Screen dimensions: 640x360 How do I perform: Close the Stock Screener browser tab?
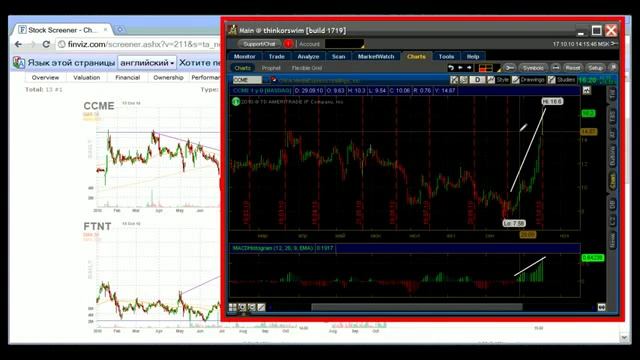click(105, 30)
